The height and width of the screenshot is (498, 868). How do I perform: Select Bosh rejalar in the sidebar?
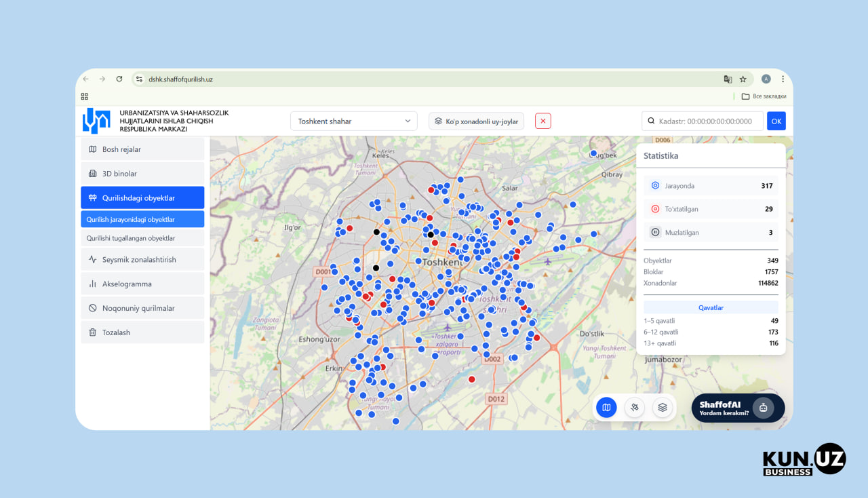point(142,149)
